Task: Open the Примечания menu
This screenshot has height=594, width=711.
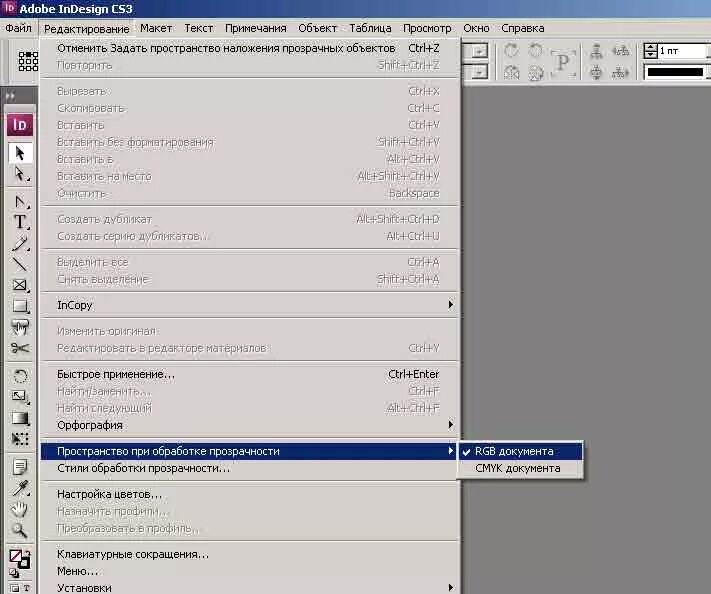Action: (256, 28)
